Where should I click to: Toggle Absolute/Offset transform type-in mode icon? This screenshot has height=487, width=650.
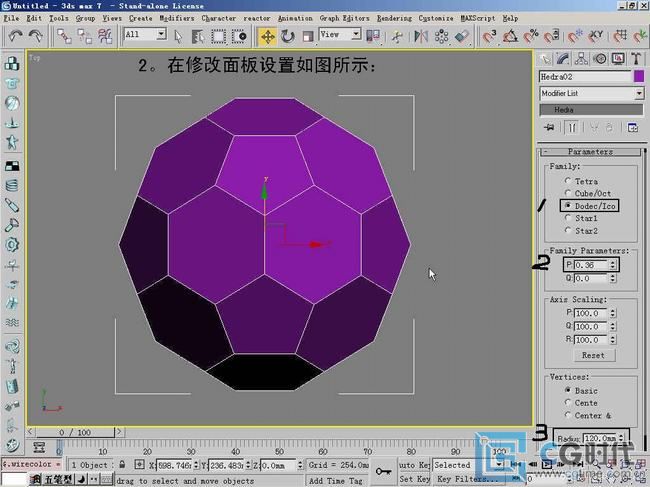tap(139, 465)
